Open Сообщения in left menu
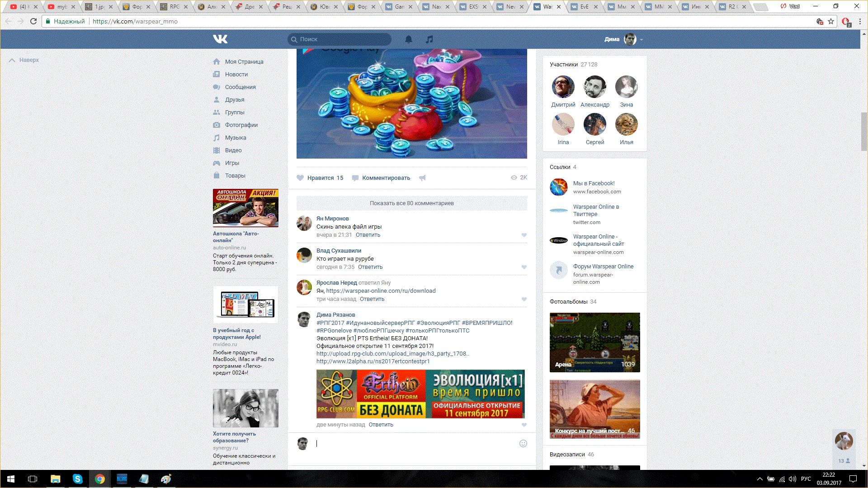This screenshot has height=488, width=868. click(x=241, y=87)
